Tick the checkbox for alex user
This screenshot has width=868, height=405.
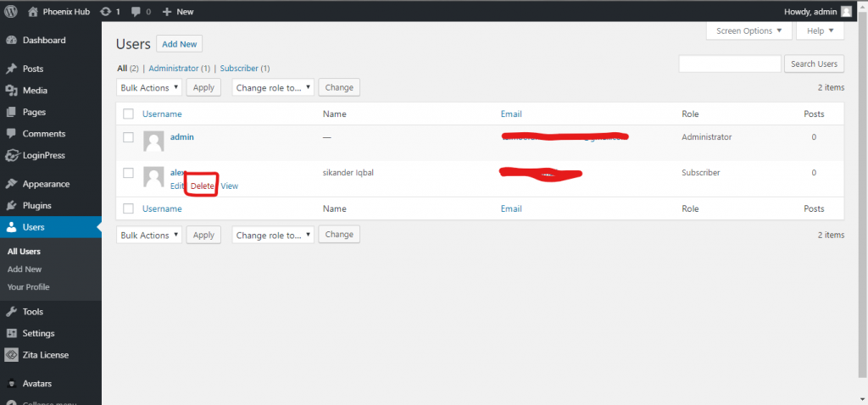tap(129, 173)
